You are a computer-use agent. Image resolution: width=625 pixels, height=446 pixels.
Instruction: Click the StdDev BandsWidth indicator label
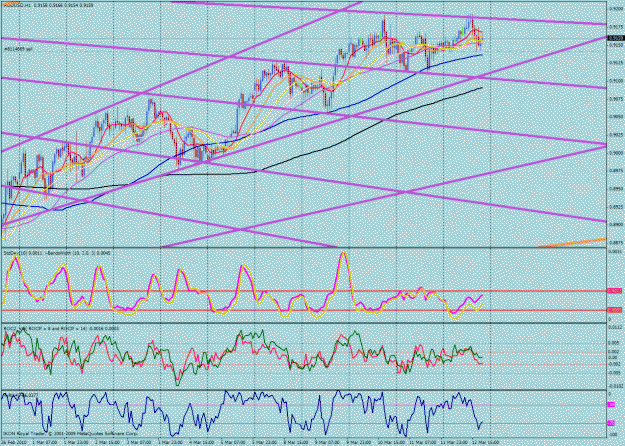57,253
